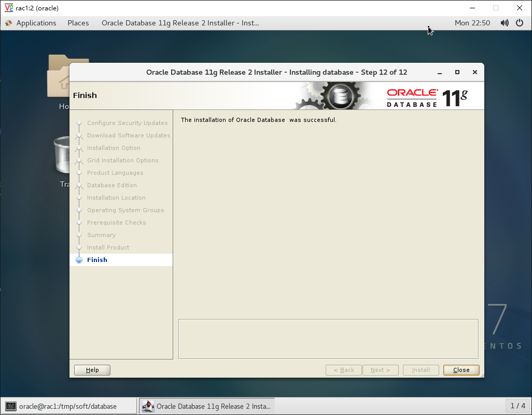
Task: Select the Install Product step
Action: pyautogui.click(x=108, y=247)
